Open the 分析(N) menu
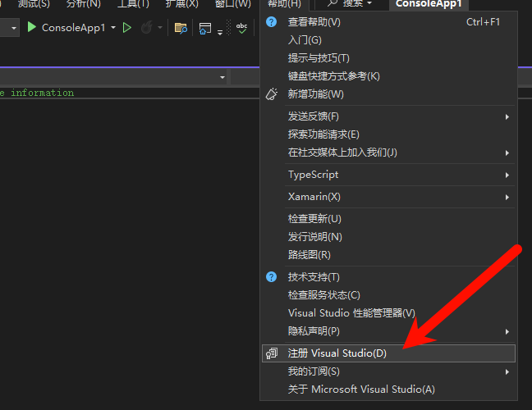 tap(83, 4)
